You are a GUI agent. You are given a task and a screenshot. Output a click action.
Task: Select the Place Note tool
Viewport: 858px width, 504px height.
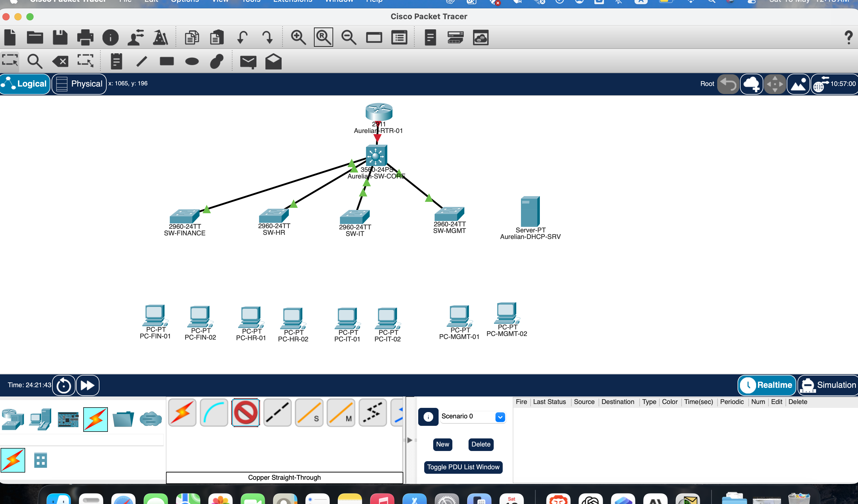tap(117, 62)
